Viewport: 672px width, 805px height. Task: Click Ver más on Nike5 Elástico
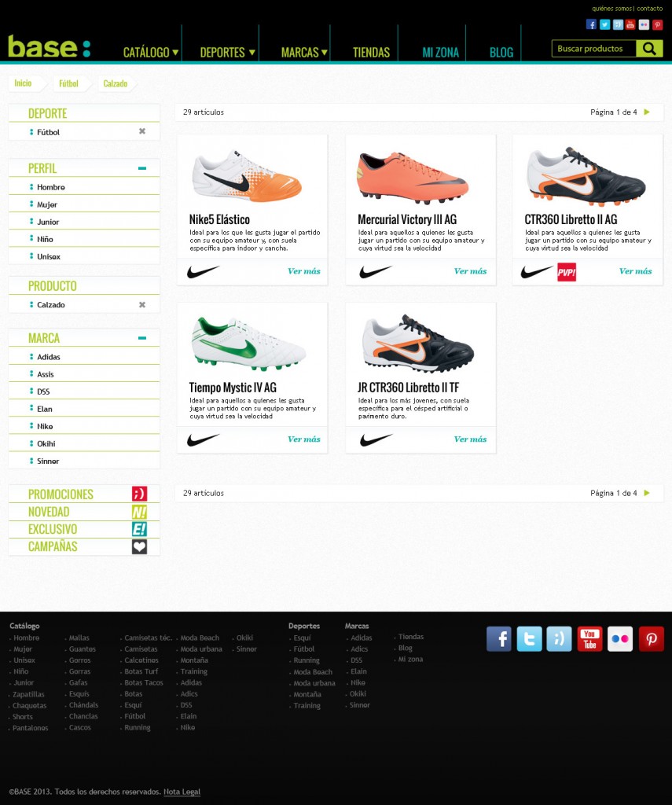[304, 271]
